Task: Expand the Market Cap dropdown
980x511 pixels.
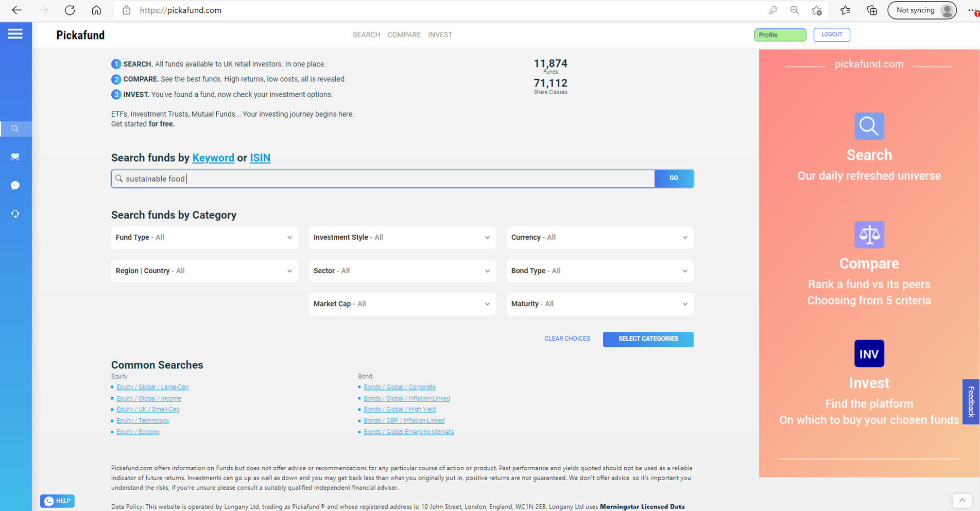Action: tap(402, 304)
